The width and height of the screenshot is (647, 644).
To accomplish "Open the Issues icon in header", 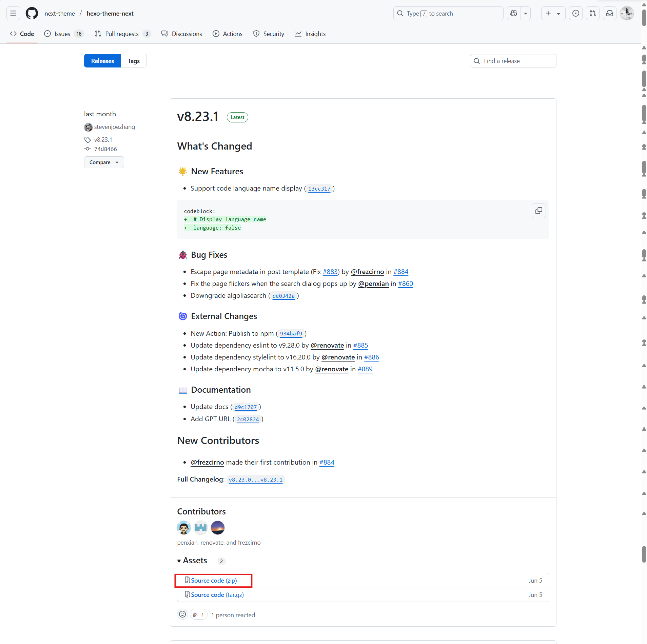I will tap(575, 14).
